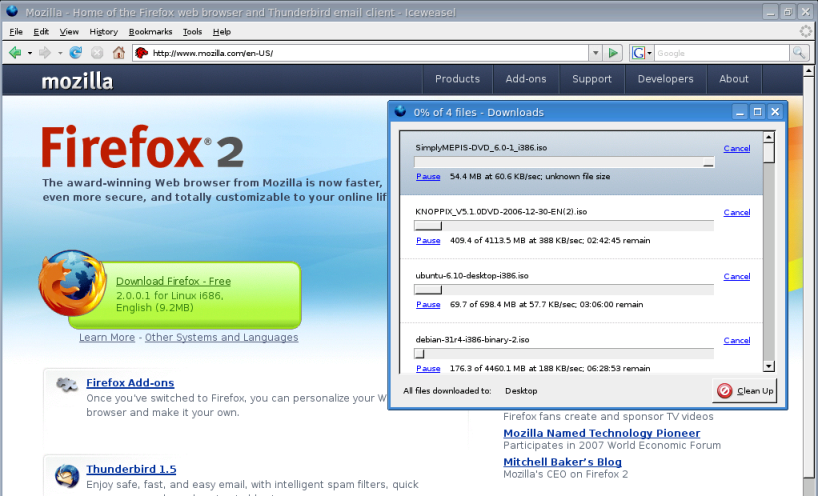Select the KNOPPIX_V5.1.0DVD-2006-12-30-EN(2).iso file name

(x=501, y=212)
